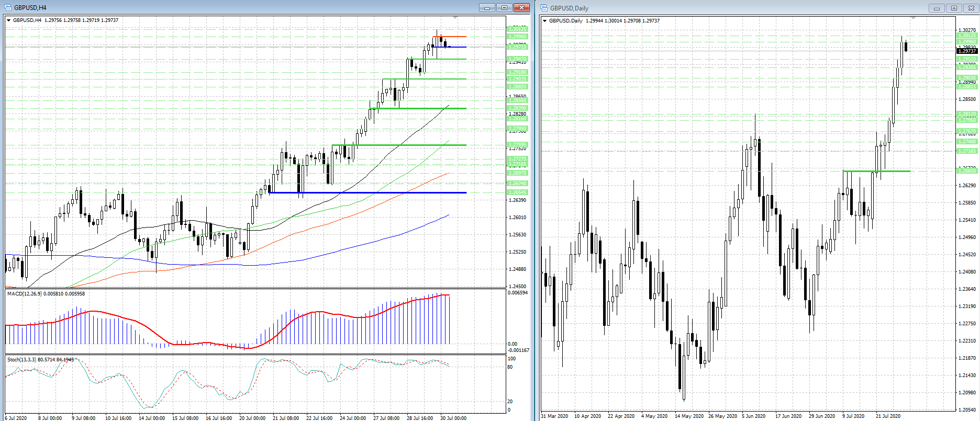980x421 pixels.
Task: Click the H4 OHLC quote 1.29756 1.29758 1.29719 1.29737
Action: (82, 20)
